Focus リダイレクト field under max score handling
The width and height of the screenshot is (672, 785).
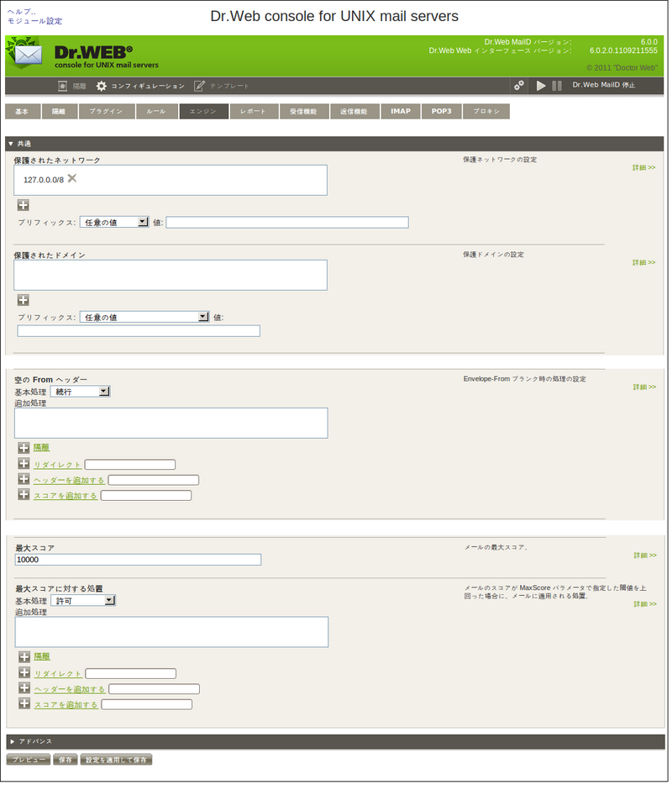pos(130,673)
